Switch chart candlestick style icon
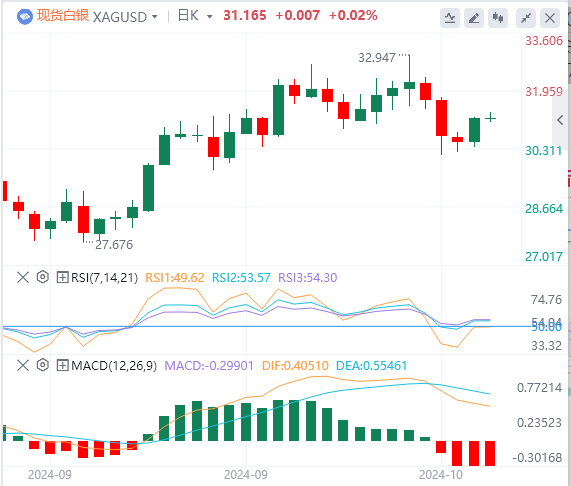This screenshot has width=571, height=486. [x=498, y=17]
